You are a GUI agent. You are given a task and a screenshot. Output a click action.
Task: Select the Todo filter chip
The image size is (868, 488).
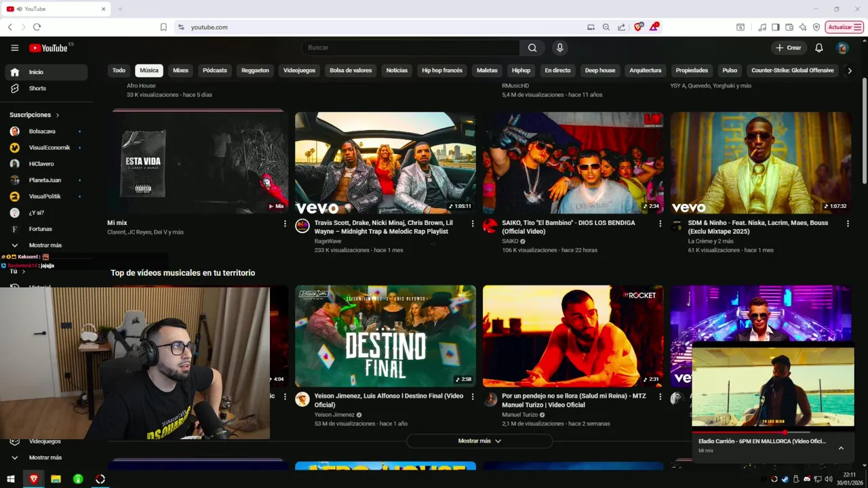119,70
